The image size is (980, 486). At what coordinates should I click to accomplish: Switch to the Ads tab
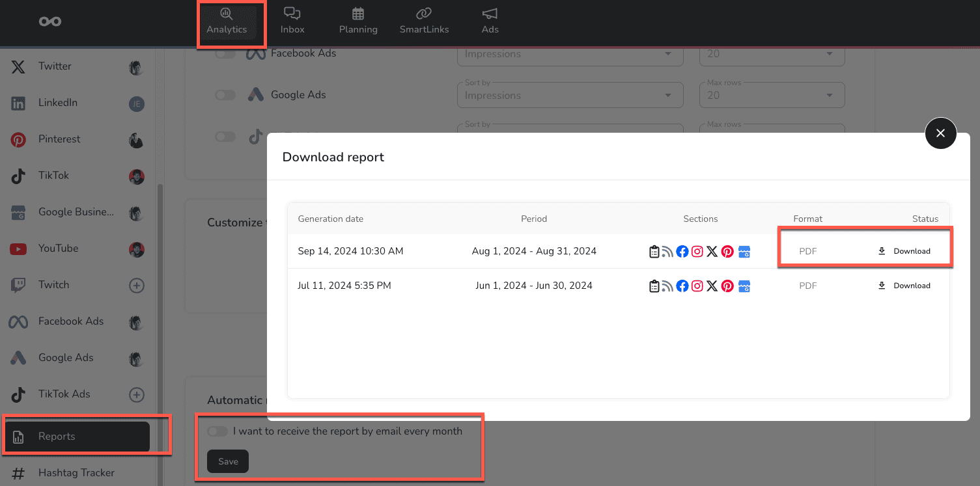[490, 21]
